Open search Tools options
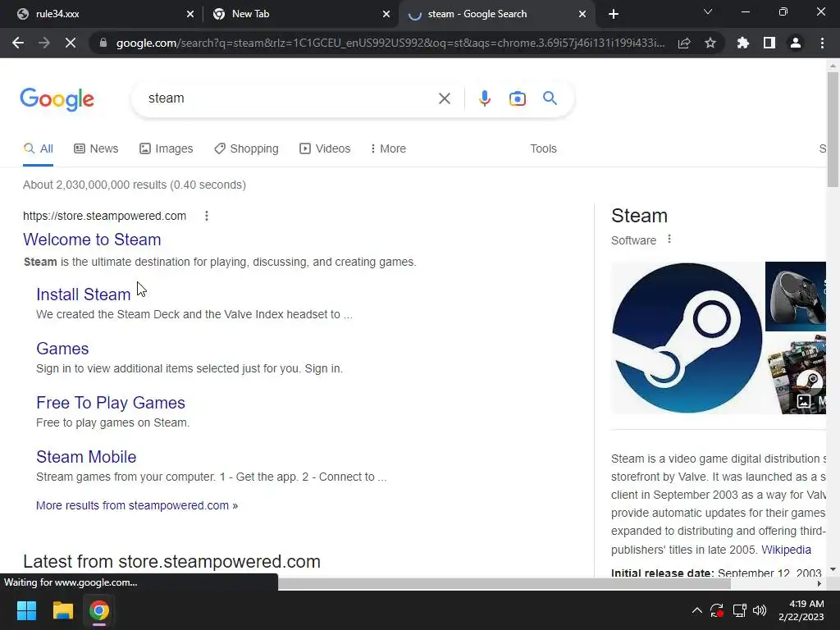The width and height of the screenshot is (840, 630). click(543, 149)
